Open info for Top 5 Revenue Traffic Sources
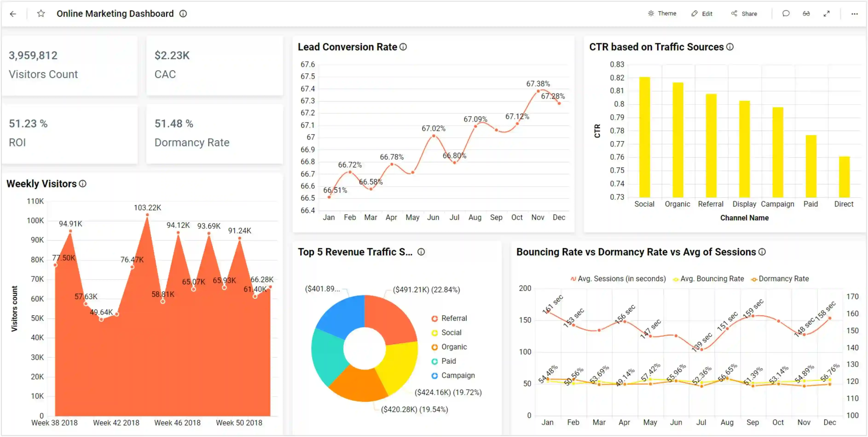The width and height of the screenshot is (868, 437). [421, 252]
